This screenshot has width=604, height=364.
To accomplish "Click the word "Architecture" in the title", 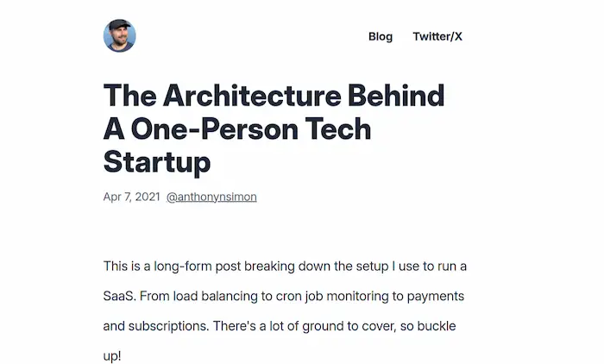I will pyautogui.click(x=252, y=96).
